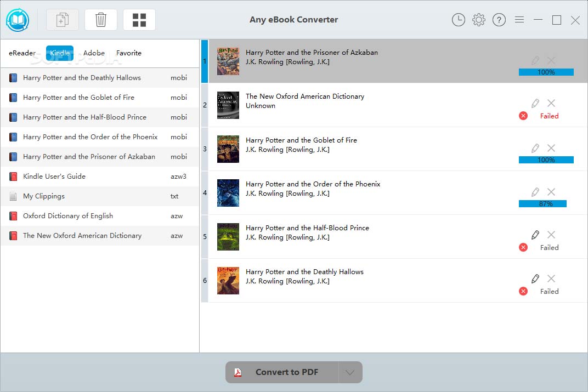Select The New Oxford American Dictionary in library

[99, 236]
